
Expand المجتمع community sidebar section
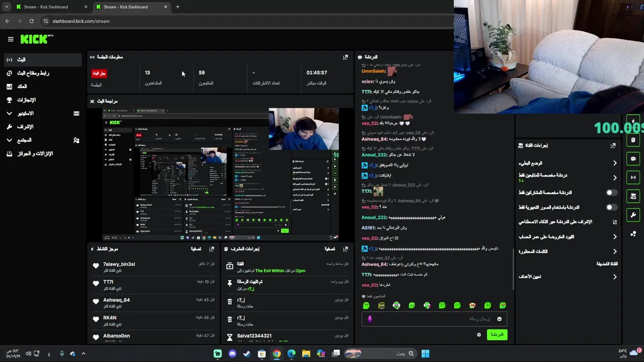click(x=42, y=140)
